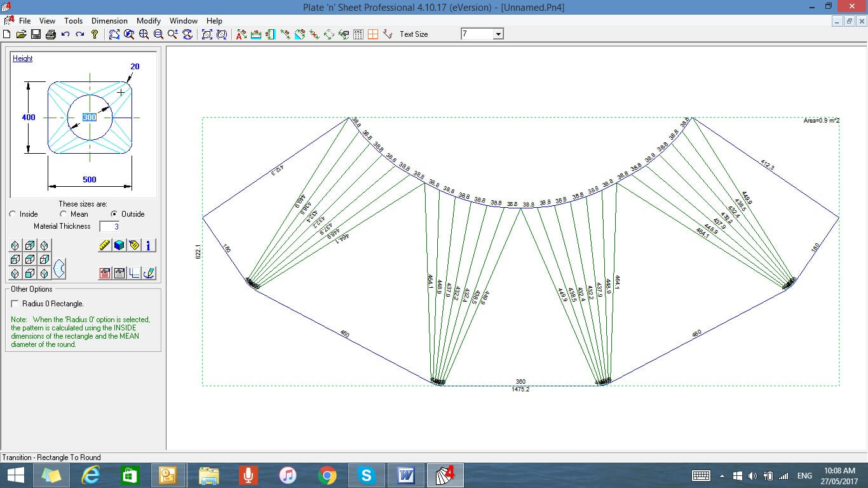
Task: Open the Dimension menu
Action: point(109,21)
